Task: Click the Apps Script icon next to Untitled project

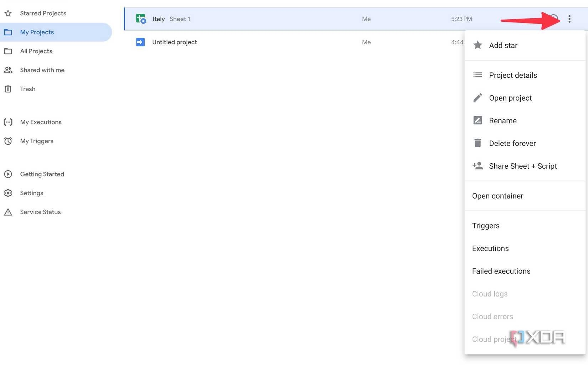Action: pyautogui.click(x=140, y=42)
